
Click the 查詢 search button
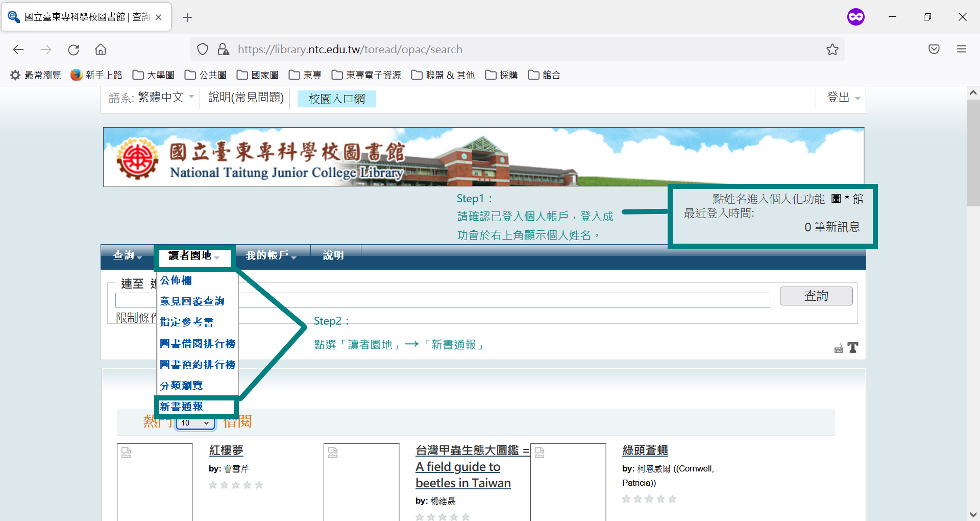(816, 296)
